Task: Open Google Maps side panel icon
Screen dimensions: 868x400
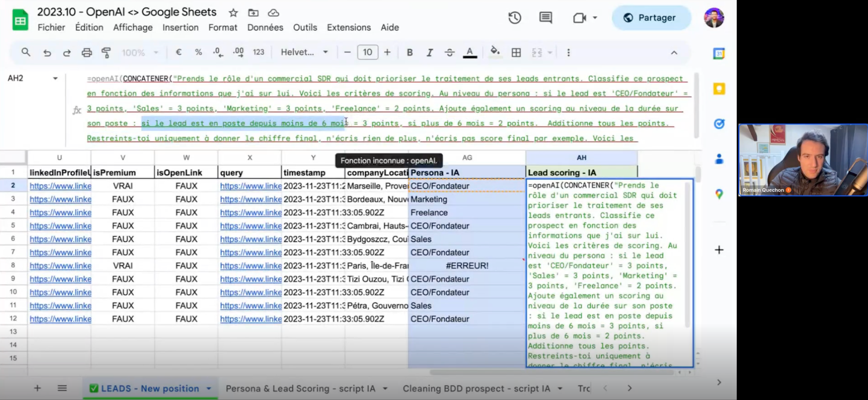Action: pos(719,194)
